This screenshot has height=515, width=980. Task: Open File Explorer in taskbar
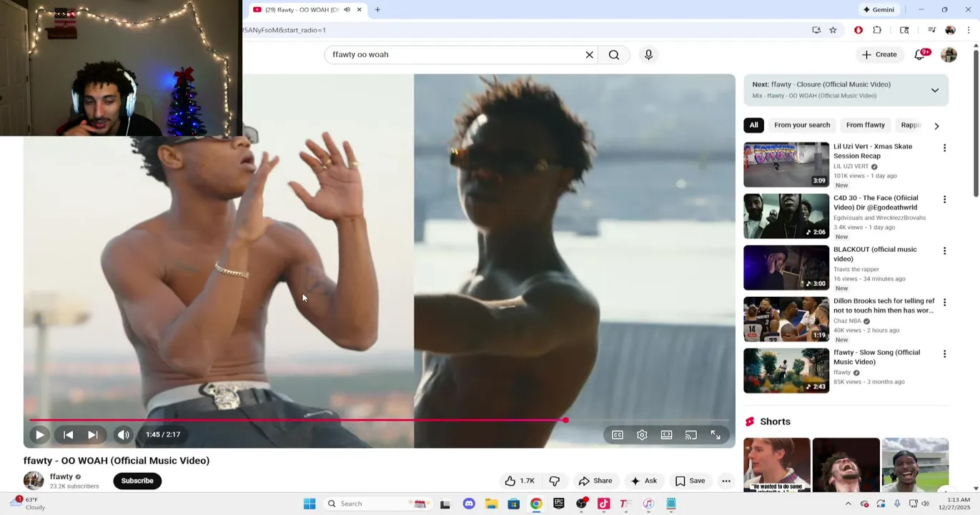(491, 504)
